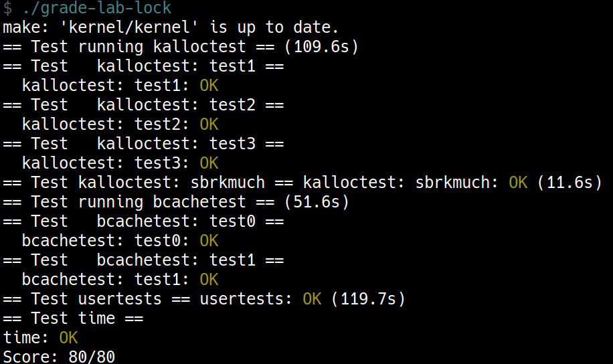
Task: Click the '== Test time ==' header line
Action: tap(73, 318)
